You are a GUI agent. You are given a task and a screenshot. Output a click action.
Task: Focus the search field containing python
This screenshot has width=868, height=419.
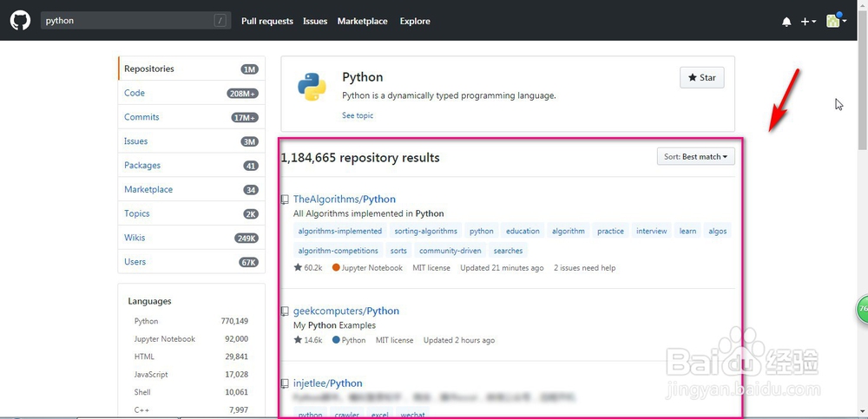[134, 21]
